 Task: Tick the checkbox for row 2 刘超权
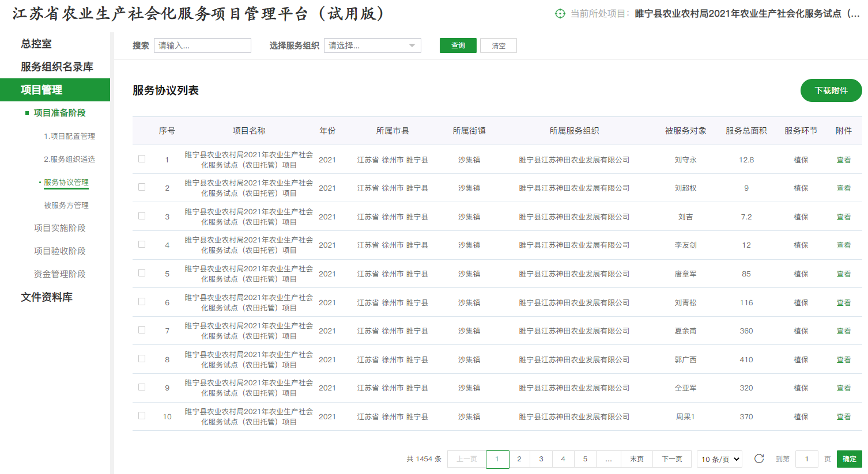tap(142, 187)
